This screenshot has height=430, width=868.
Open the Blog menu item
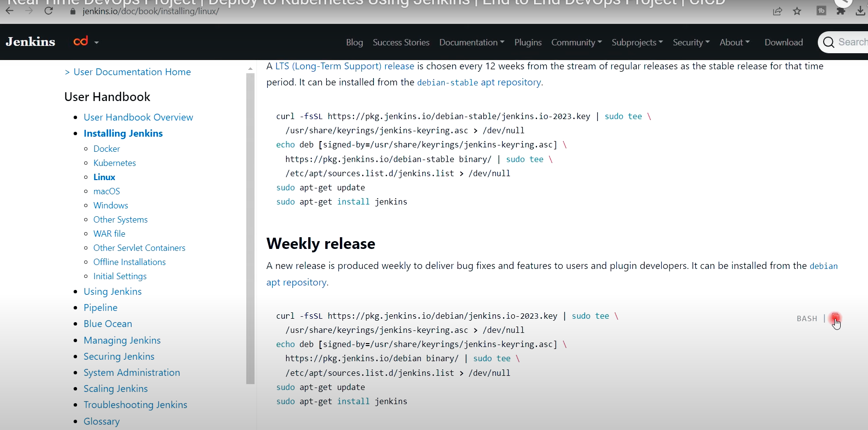click(355, 42)
